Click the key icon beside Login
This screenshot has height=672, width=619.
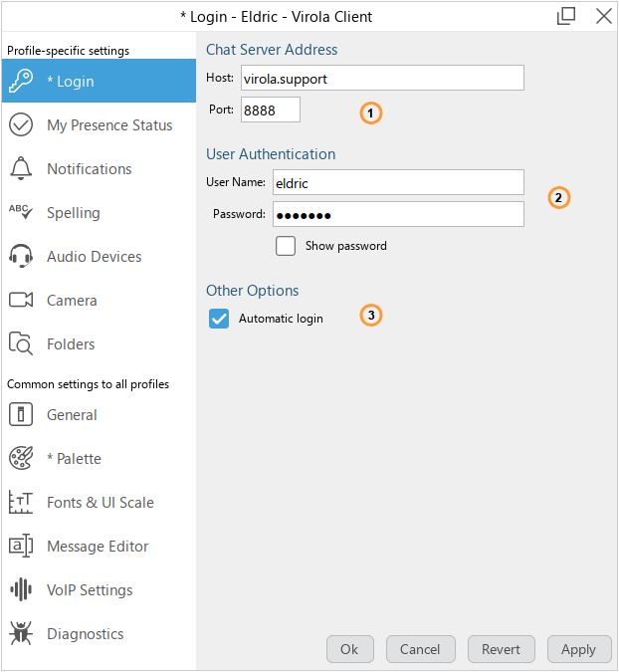(x=21, y=82)
